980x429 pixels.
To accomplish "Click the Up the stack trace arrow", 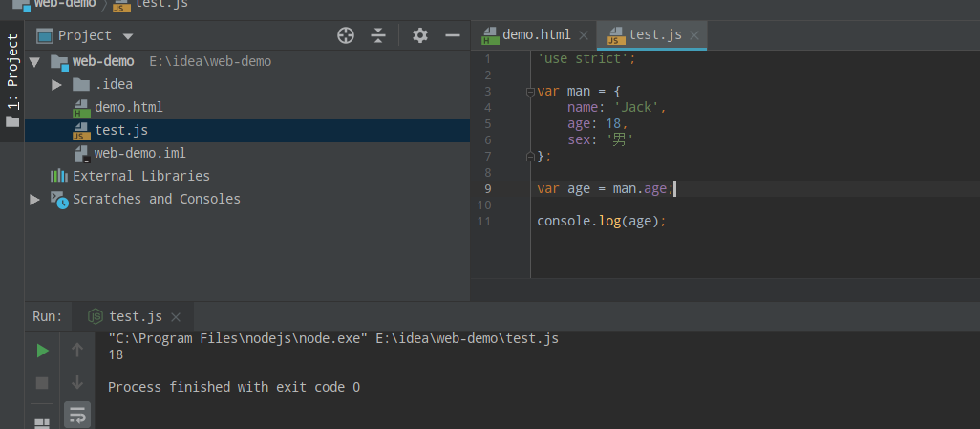I will 77,351.
